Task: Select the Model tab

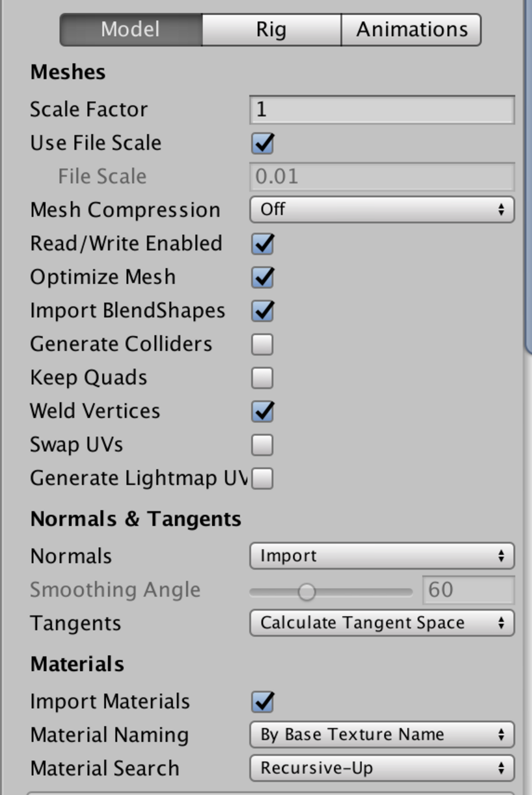Action: 131,29
